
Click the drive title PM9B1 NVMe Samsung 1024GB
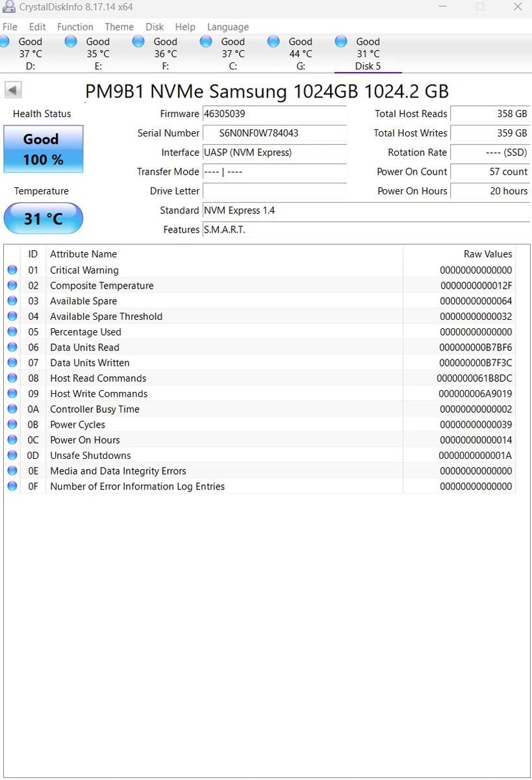click(267, 91)
